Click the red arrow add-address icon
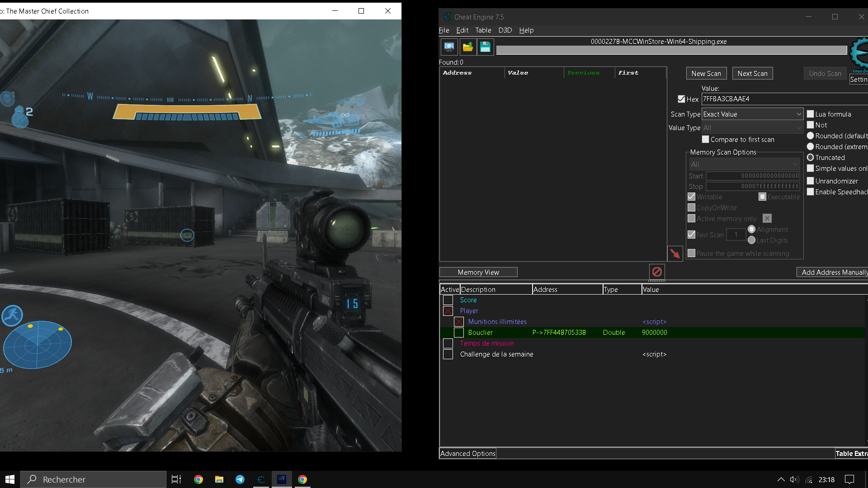 pos(675,253)
